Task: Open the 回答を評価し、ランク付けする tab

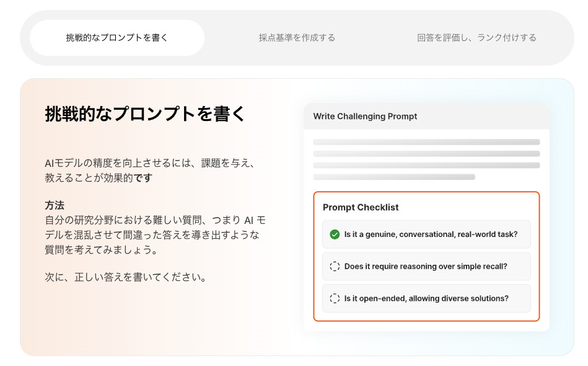Action: coord(476,38)
